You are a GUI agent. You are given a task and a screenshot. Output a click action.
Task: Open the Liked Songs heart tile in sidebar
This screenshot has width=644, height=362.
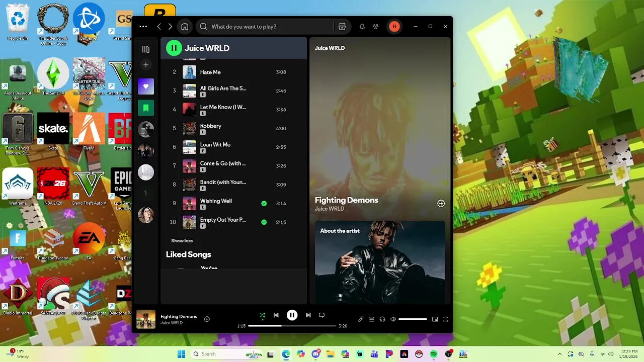click(146, 86)
